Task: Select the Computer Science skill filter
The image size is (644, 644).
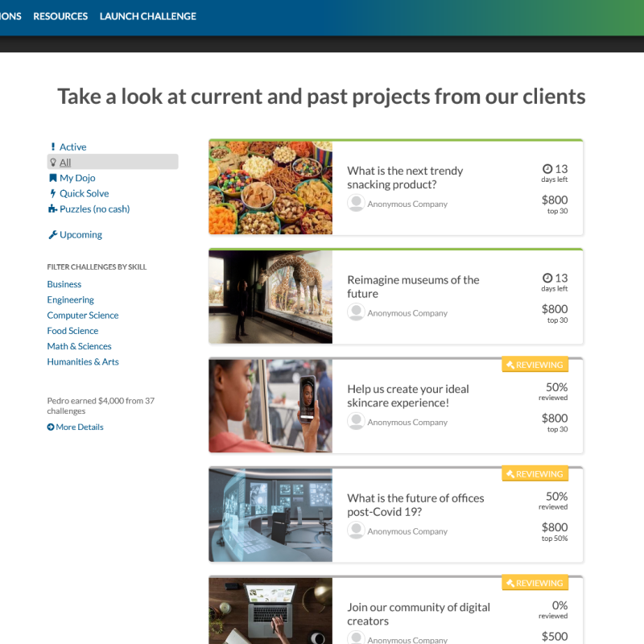Action: (83, 315)
